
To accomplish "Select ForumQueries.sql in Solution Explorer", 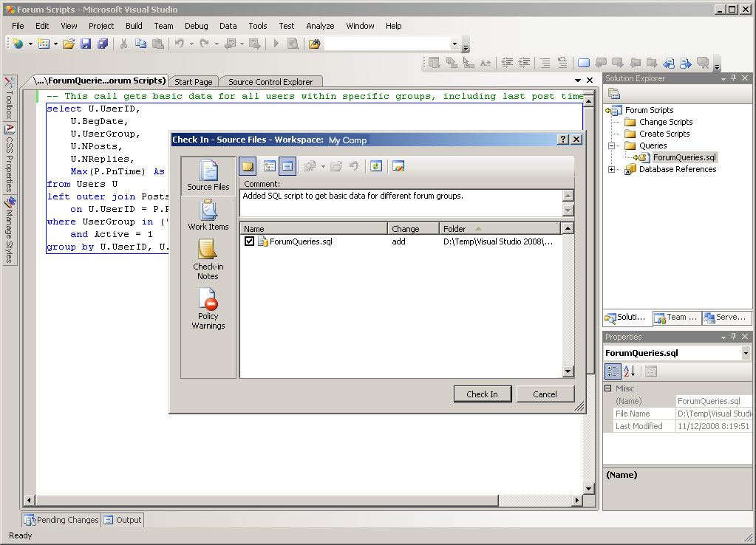I will point(684,157).
